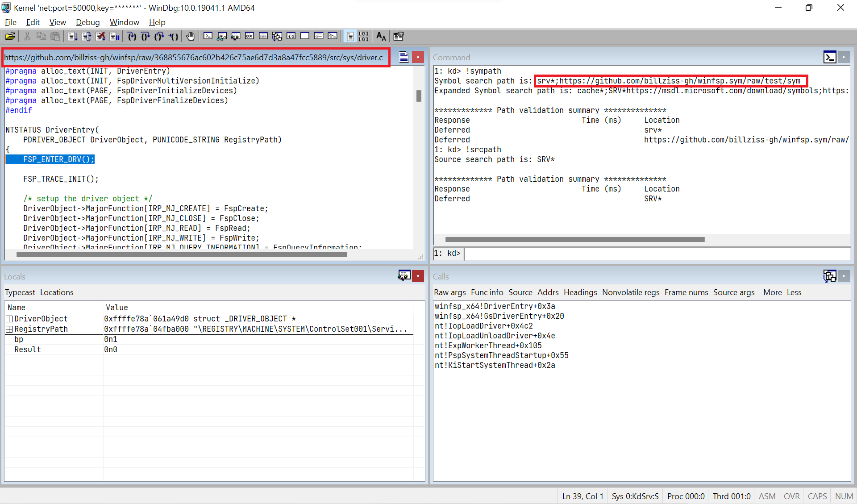Toggle Source args in Calls window
The width and height of the screenshot is (857, 504).
[733, 292]
